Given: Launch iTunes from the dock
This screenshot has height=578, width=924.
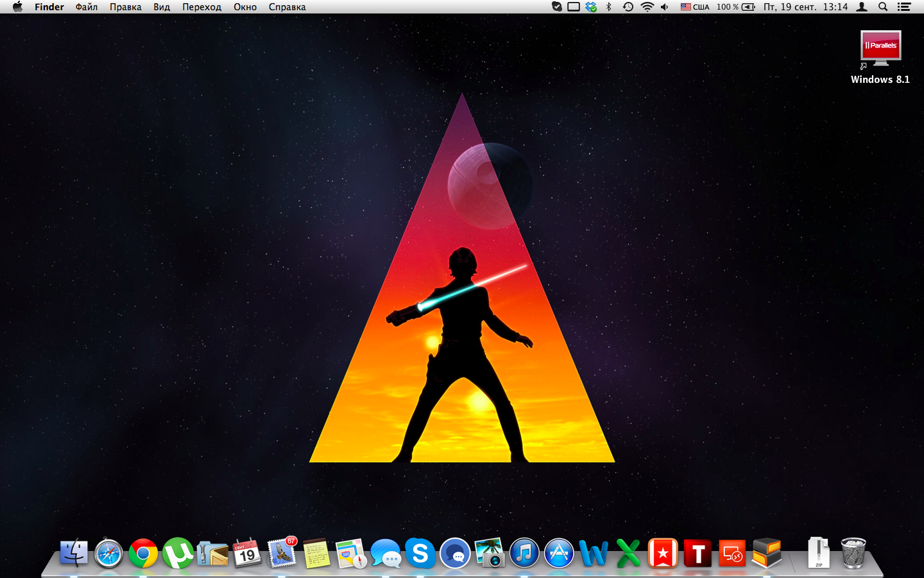Looking at the screenshot, I should pyautogui.click(x=524, y=554).
